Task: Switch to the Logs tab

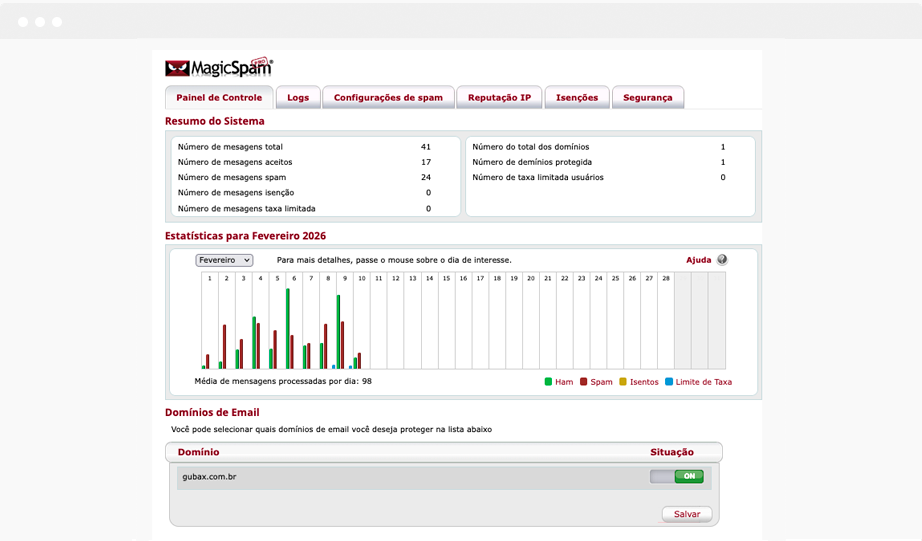Action: (298, 98)
